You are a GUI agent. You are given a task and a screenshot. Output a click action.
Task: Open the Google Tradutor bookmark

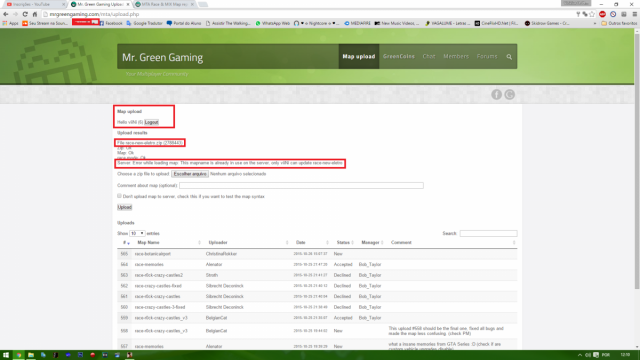click(x=144, y=23)
